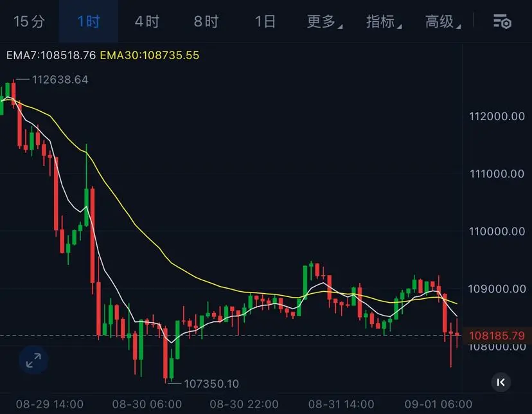Select the 1时 timeframe tab

tap(89, 21)
